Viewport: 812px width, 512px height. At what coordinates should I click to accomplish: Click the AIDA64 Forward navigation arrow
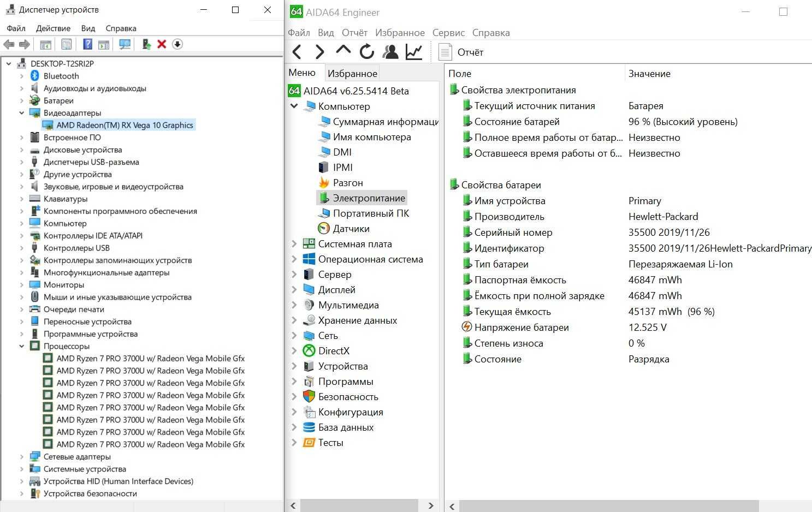(x=320, y=52)
